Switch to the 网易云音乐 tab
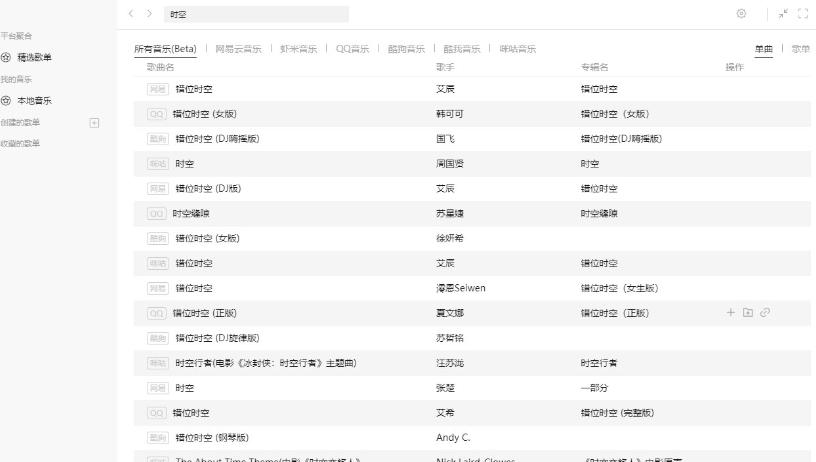816x462 pixels. 238,49
